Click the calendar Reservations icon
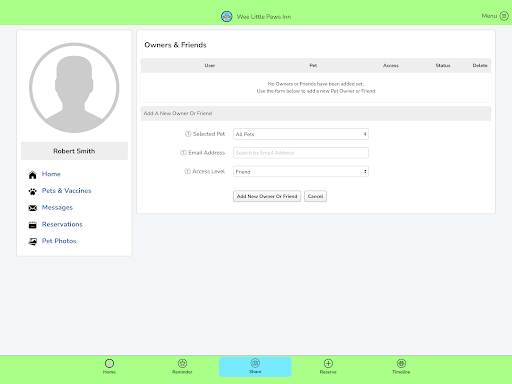 (32, 225)
